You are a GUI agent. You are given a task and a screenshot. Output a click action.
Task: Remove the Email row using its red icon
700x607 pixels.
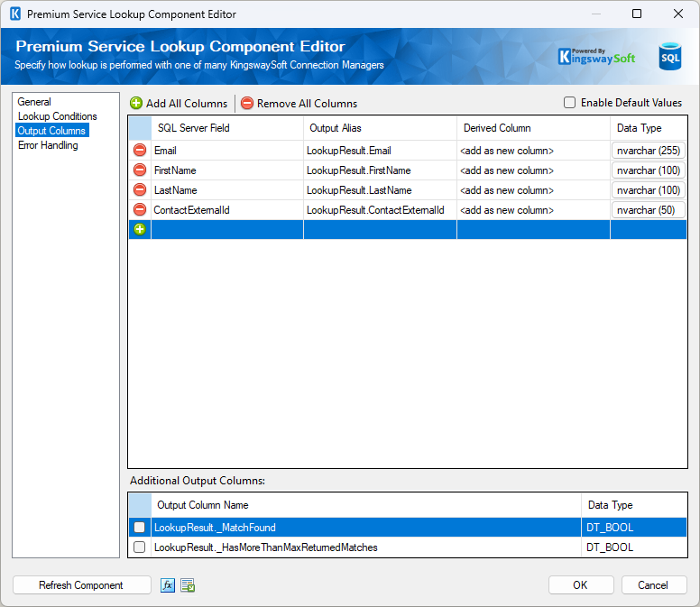click(x=140, y=150)
